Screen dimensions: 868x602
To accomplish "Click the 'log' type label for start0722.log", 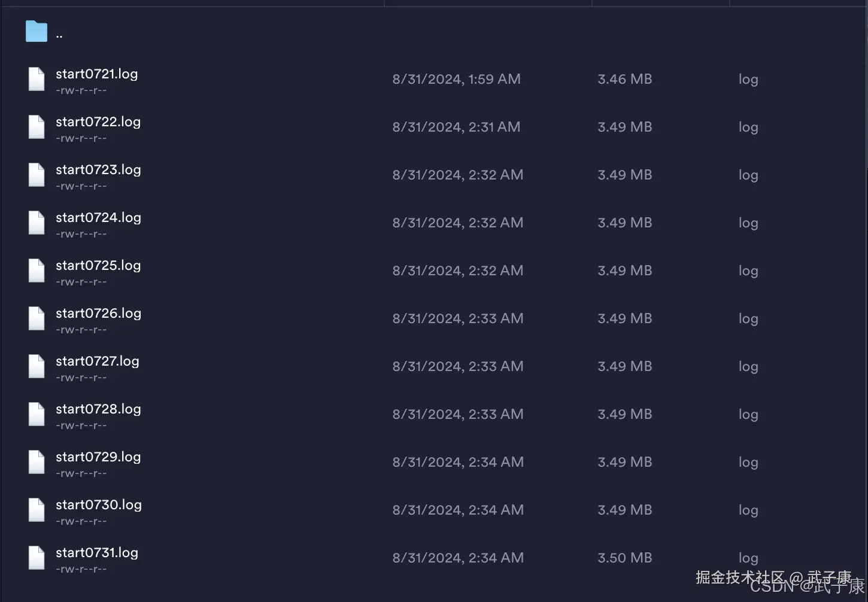I will pyautogui.click(x=748, y=127).
